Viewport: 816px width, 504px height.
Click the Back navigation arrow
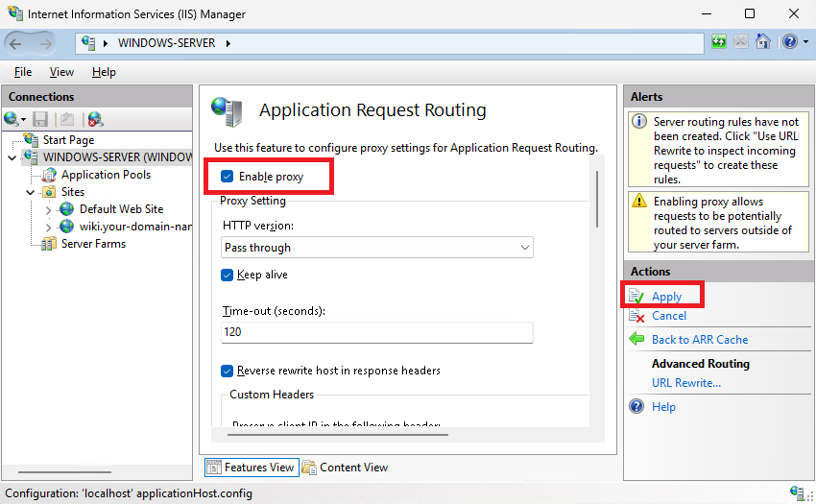15,44
